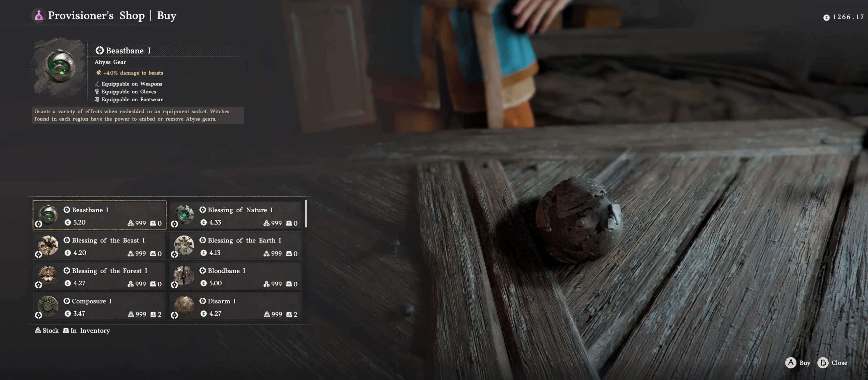The width and height of the screenshot is (868, 380).
Task: Click the Equippable on Footwear icon
Action: click(x=97, y=99)
